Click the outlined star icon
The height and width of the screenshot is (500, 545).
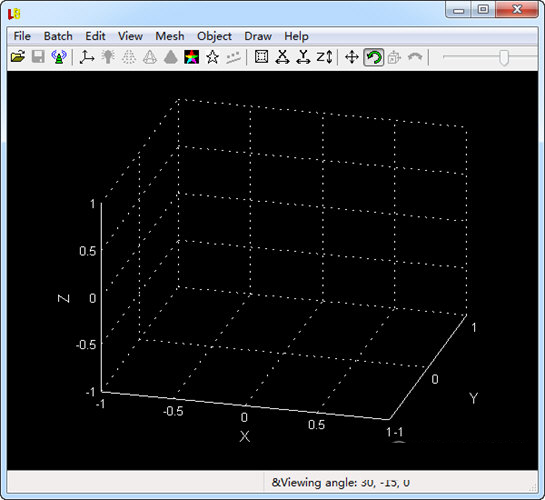212,57
